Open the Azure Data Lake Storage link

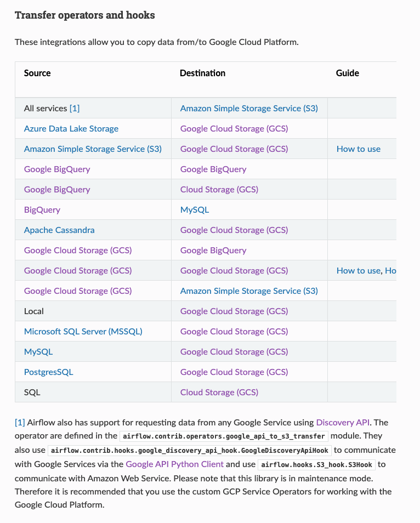coord(71,129)
